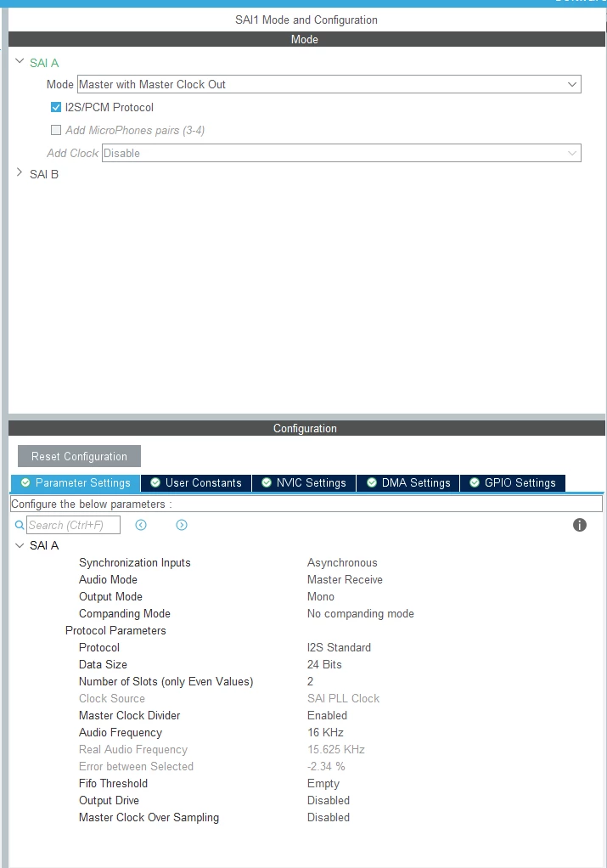Viewport: 607px width, 868px height.
Task: Click the Protocol Parameters group label
Action: pos(115,630)
